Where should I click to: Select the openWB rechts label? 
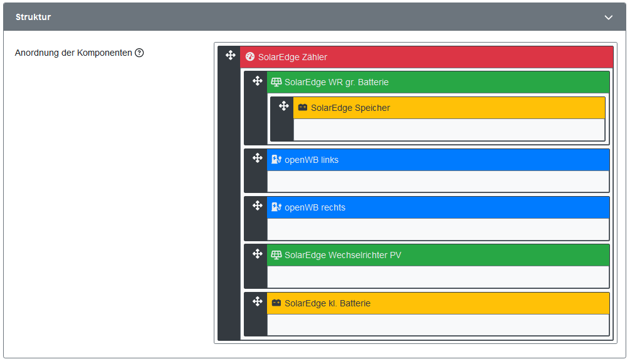coord(315,207)
